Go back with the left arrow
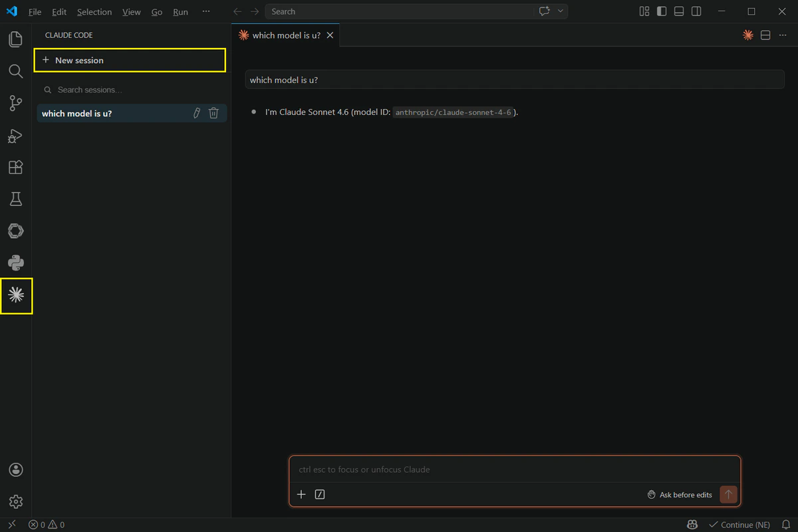 click(237, 11)
